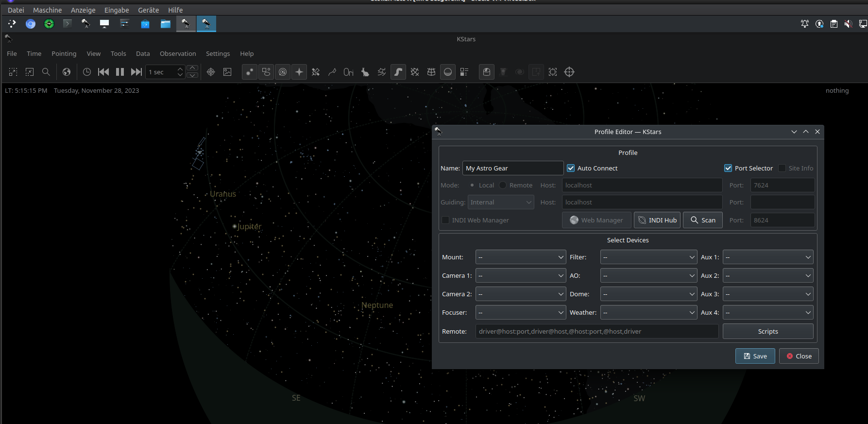Toggle constellation art rabbit icon
868x424 pixels.
(x=365, y=72)
